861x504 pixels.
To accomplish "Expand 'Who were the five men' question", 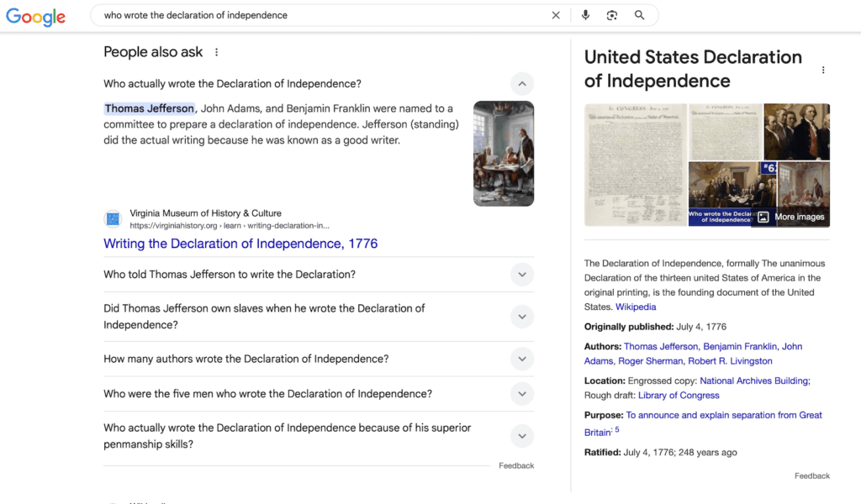I will [521, 394].
